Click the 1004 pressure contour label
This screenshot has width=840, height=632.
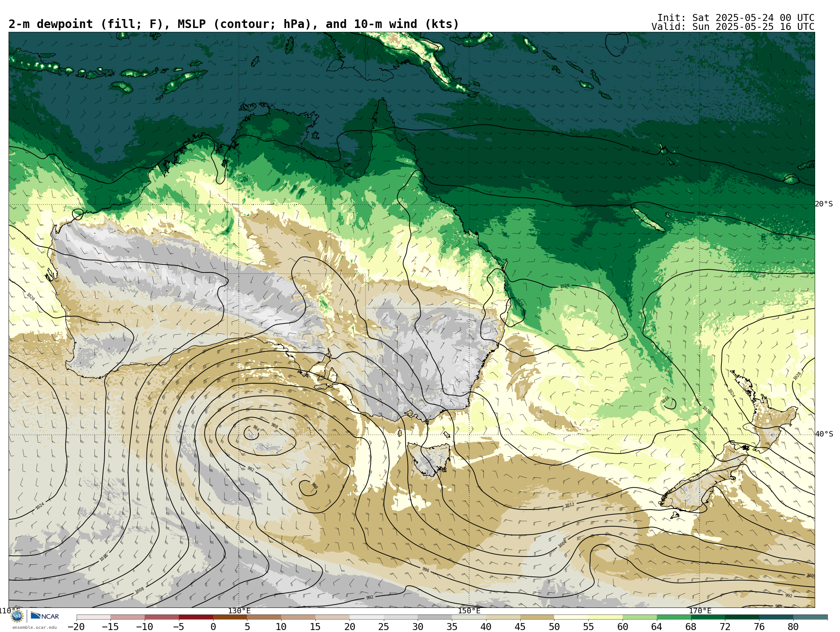[x=562, y=544]
